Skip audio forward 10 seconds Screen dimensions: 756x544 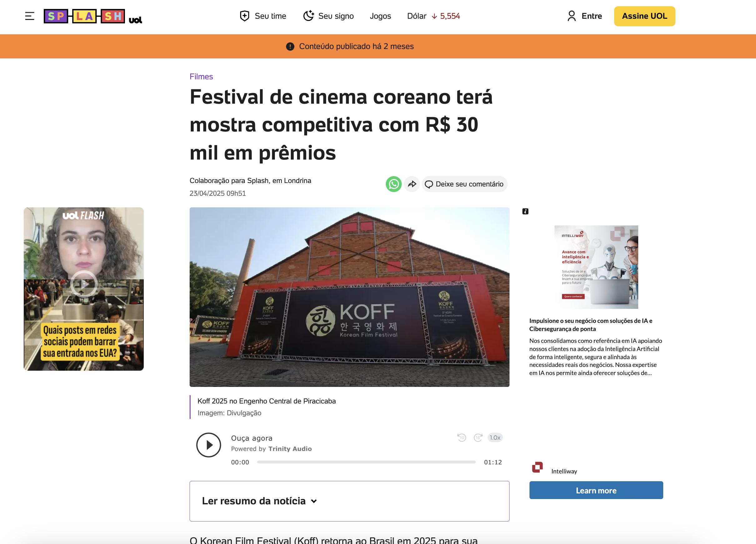pyautogui.click(x=478, y=438)
